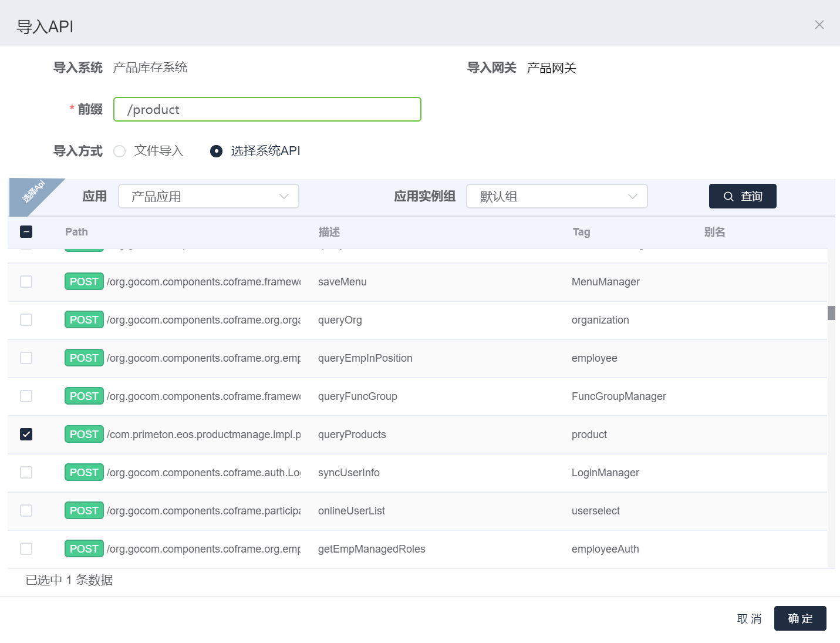
Task: Click the 前缀 input field with /product
Action: (267, 110)
